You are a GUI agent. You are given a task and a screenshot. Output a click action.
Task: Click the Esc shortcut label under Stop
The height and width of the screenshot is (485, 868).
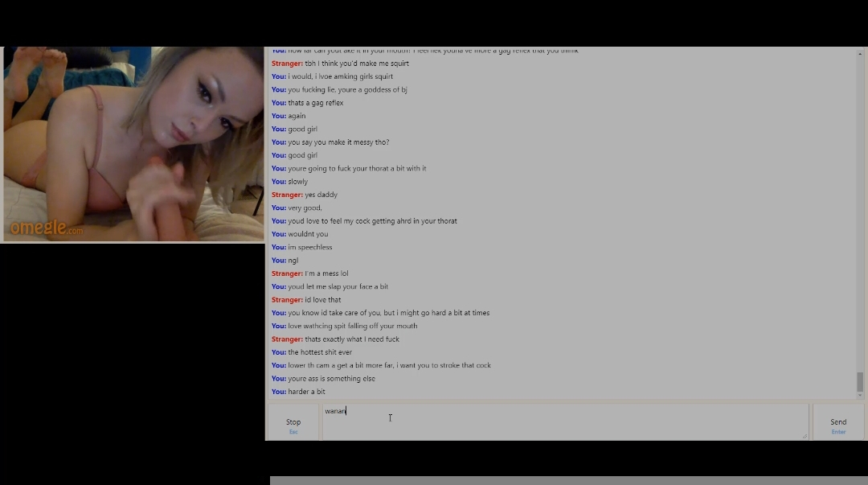[293, 432]
